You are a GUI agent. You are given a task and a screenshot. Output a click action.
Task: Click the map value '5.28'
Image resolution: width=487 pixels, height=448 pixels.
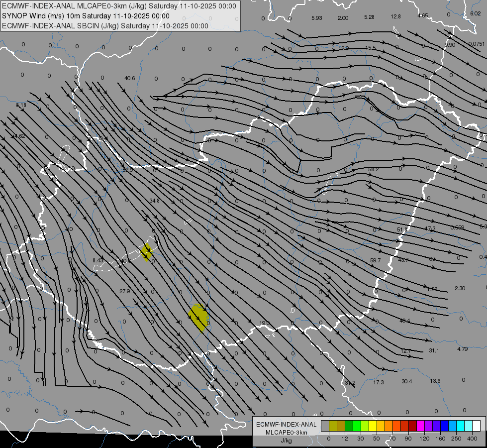click(x=369, y=17)
